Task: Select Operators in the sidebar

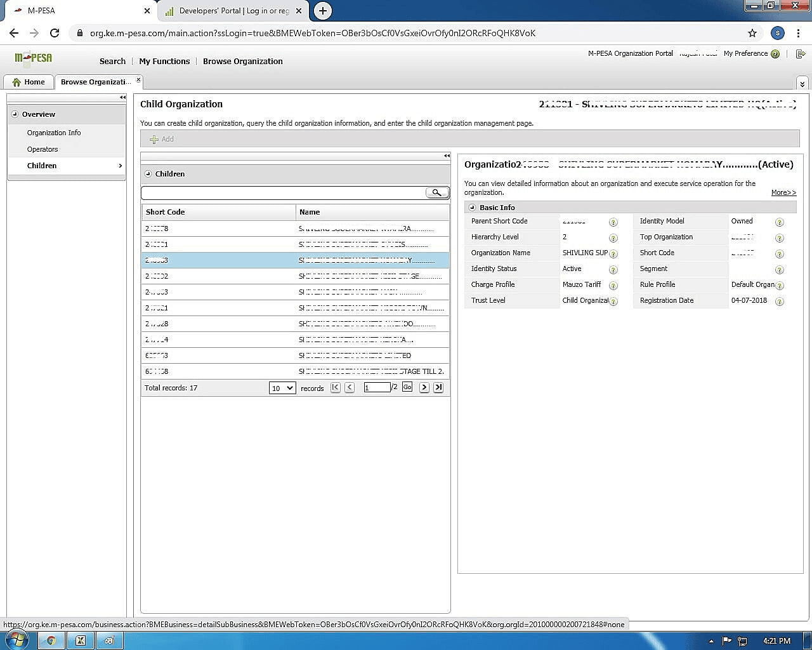Action: click(43, 149)
